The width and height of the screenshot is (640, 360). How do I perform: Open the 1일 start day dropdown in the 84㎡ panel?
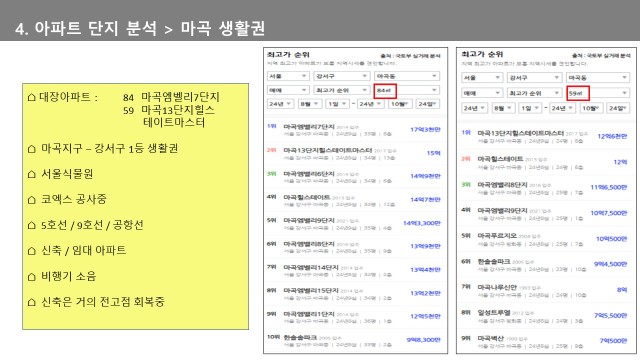tap(337, 104)
